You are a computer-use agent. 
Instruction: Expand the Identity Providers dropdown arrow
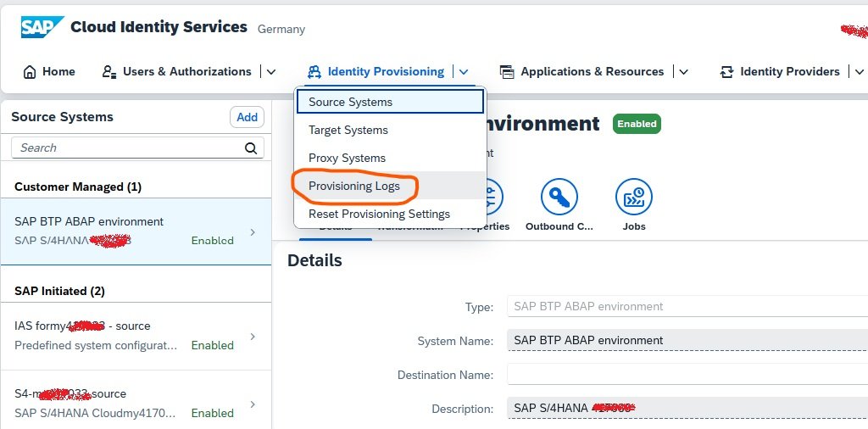tap(859, 72)
